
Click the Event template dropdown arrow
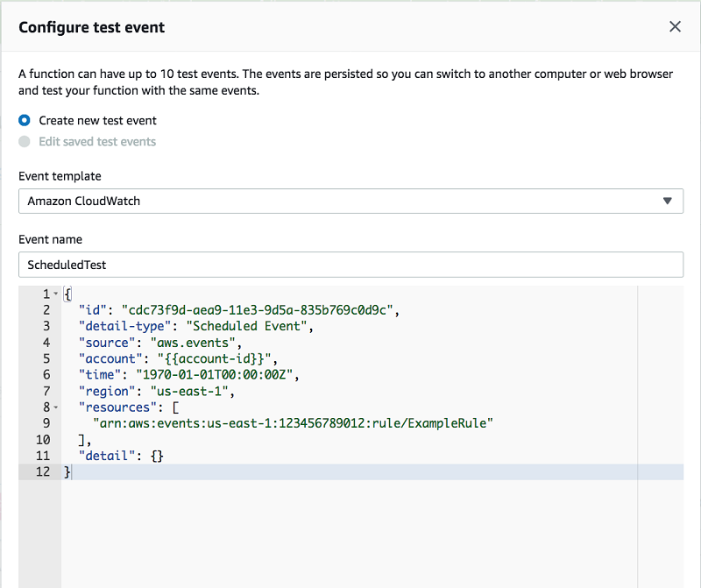click(668, 201)
